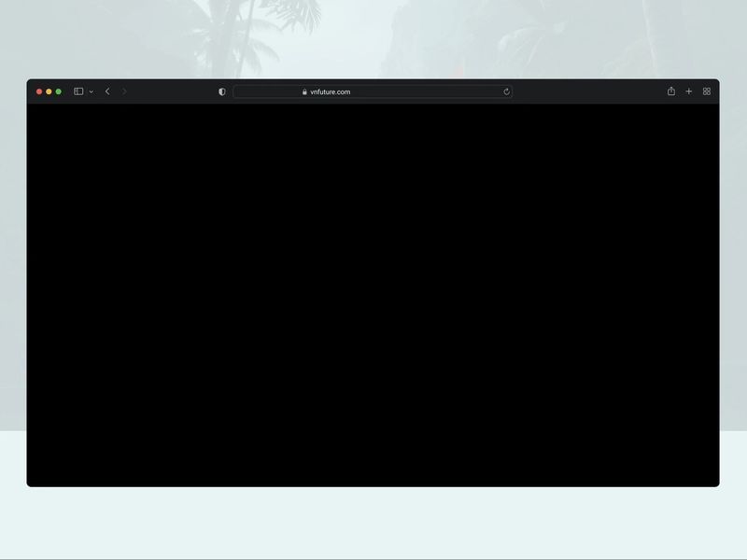
Task: Show the tab overview grid
Action: click(707, 91)
